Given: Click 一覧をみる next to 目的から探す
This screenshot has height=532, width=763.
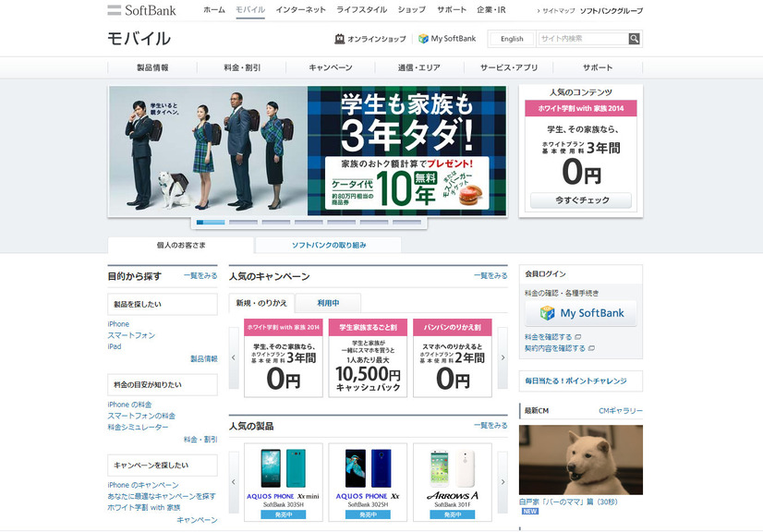Looking at the screenshot, I should tap(200, 276).
